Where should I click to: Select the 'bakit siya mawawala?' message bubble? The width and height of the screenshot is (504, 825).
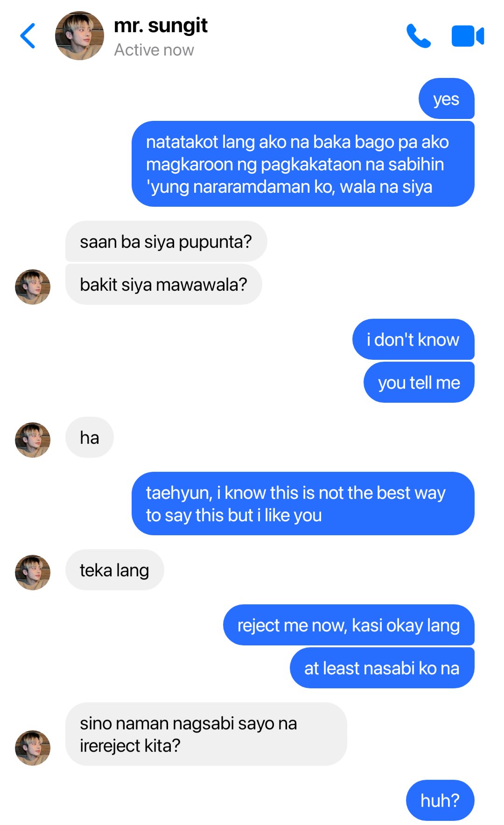164,284
